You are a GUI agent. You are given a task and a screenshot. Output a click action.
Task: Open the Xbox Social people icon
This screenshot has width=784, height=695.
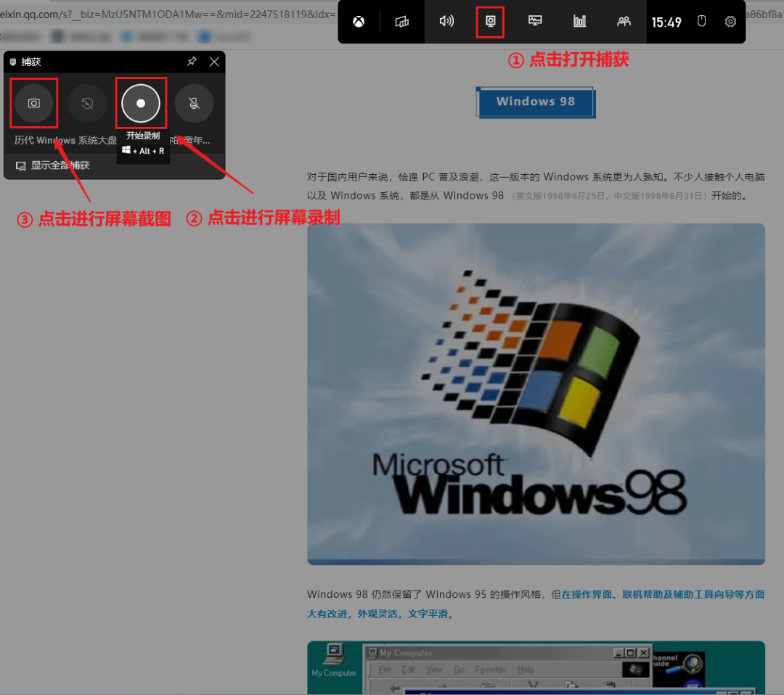(x=624, y=22)
